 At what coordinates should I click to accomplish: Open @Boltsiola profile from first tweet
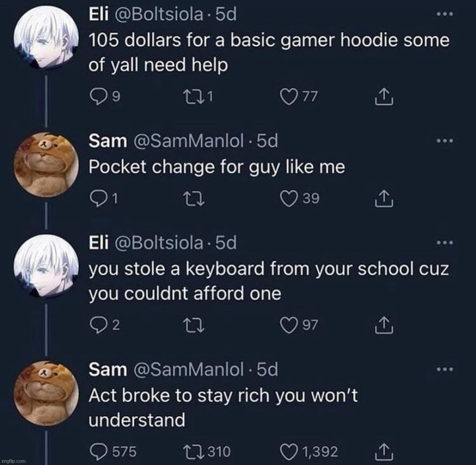coord(158,14)
